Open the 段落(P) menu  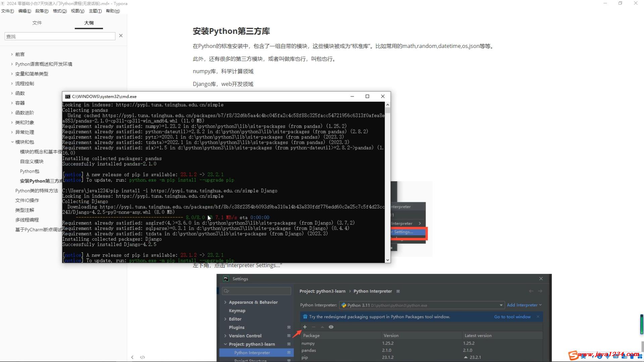click(x=42, y=11)
